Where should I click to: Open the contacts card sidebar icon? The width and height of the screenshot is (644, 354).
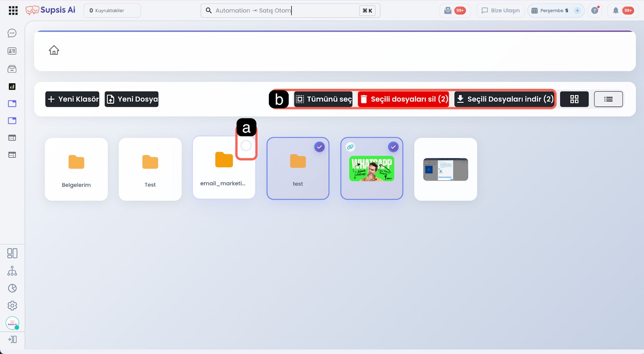point(12,51)
